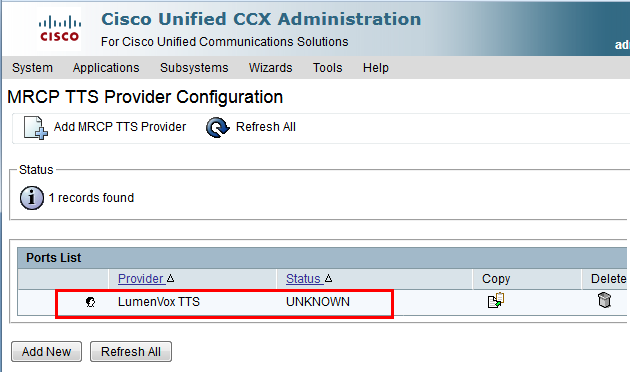Click the Refresh All button at bottom
This screenshot has width=630, height=372.
click(x=131, y=352)
